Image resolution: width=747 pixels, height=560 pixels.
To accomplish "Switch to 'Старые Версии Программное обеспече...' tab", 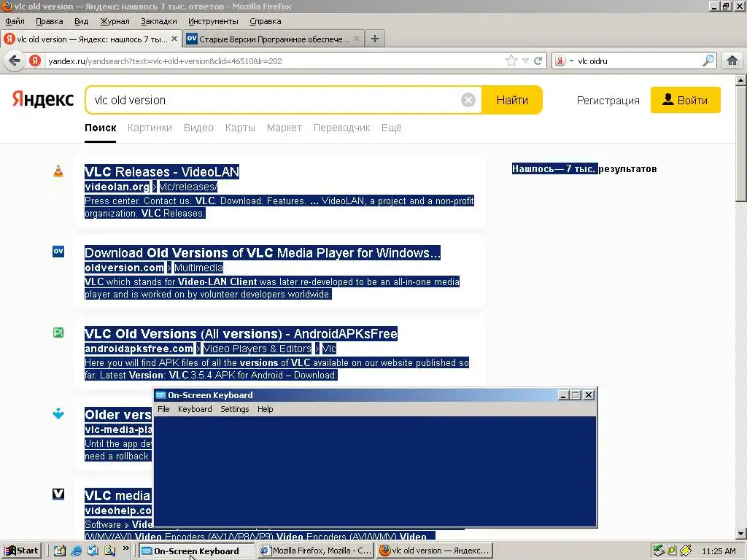I will [x=274, y=39].
